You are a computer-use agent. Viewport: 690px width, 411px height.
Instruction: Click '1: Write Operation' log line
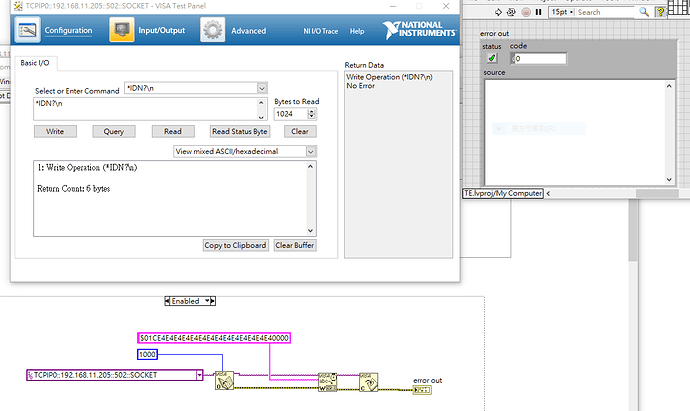[87, 168]
